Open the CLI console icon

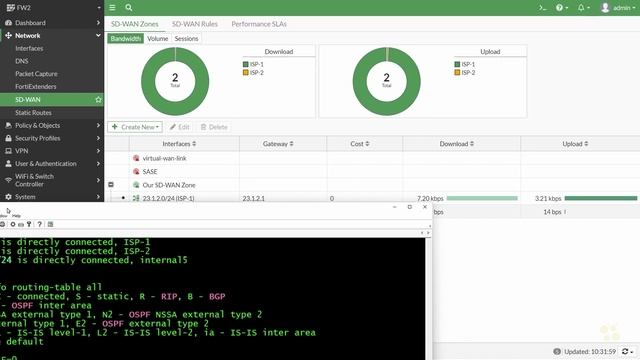coord(542,8)
